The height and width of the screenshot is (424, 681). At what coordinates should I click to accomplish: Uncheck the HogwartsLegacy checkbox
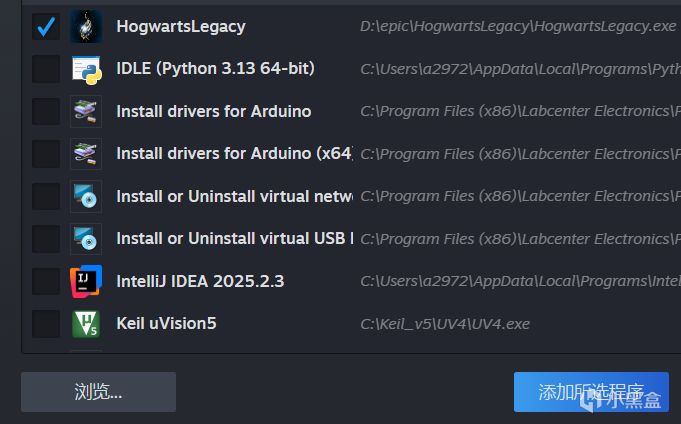(x=45, y=26)
